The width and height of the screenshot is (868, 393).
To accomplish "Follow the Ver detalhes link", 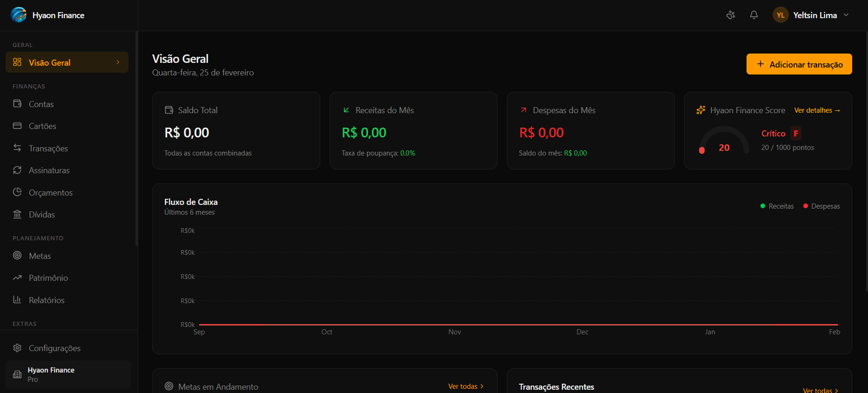I will pos(817,110).
